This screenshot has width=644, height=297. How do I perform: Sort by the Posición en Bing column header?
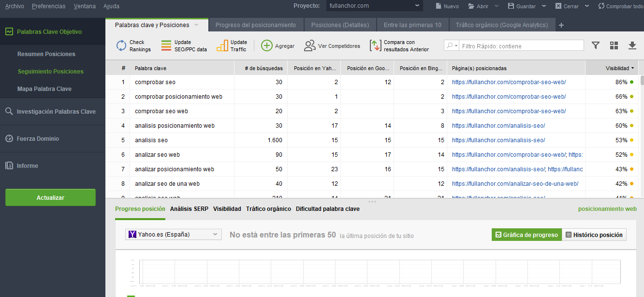(421, 68)
